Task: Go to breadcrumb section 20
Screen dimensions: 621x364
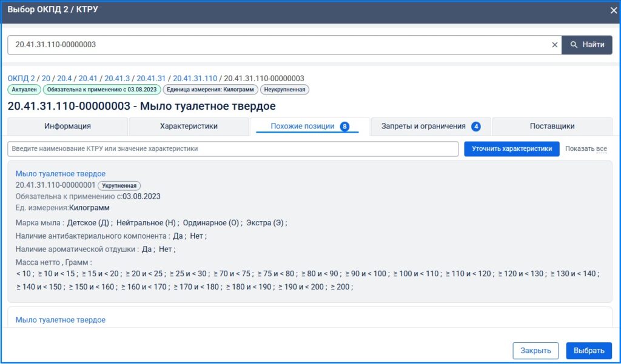Action: point(46,78)
